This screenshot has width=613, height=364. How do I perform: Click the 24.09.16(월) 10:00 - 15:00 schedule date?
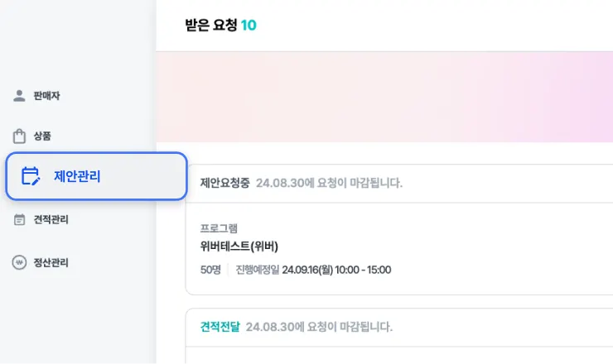[x=336, y=270]
